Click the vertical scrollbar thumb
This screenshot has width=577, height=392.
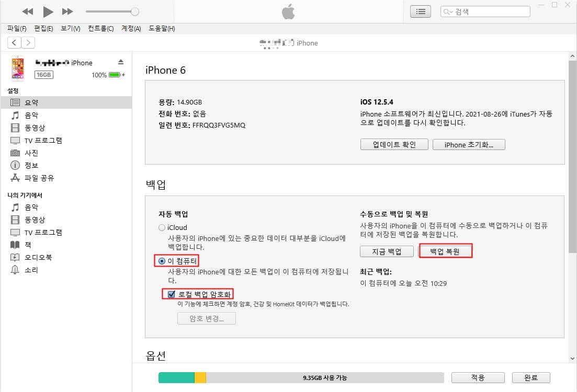tap(572, 157)
